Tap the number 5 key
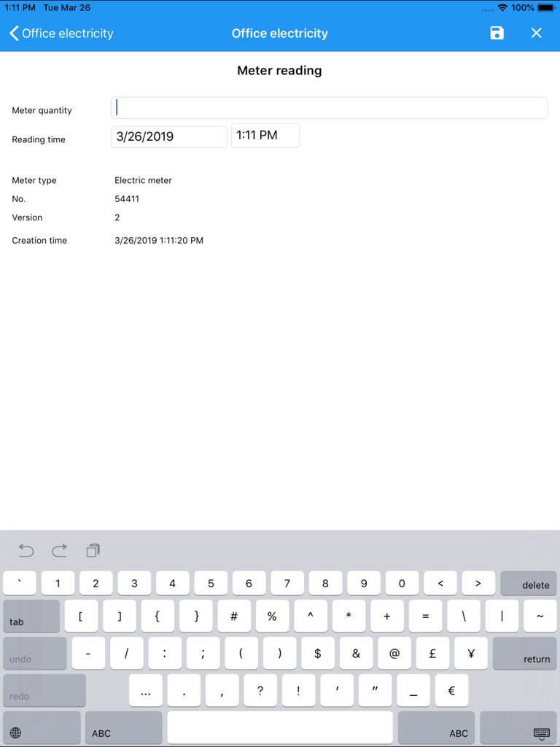The height and width of the screenshot is (747, 560). 211,583
